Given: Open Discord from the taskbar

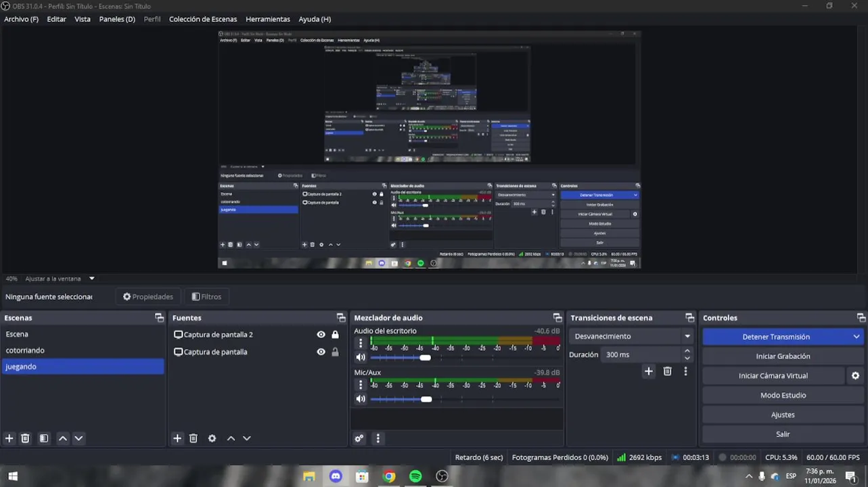Looking at the screenshot, I should pos(336,476).
